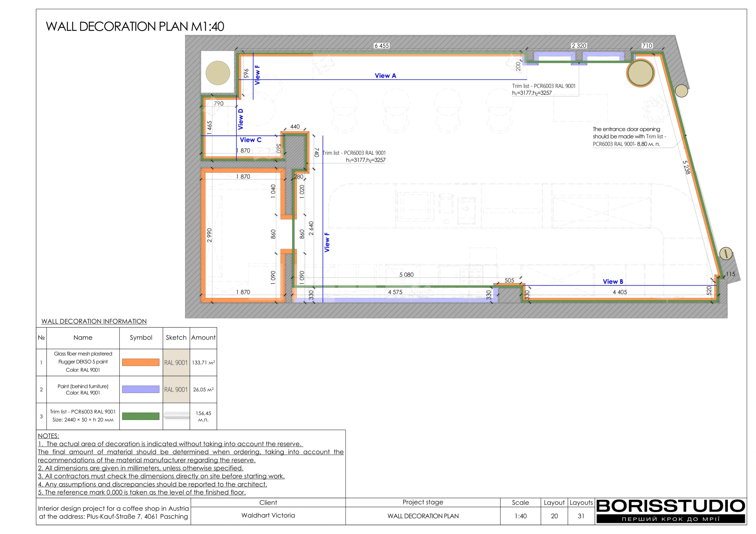Click the View D label
Viewport: 756px width, 534px height.
(x=241, y=119)
